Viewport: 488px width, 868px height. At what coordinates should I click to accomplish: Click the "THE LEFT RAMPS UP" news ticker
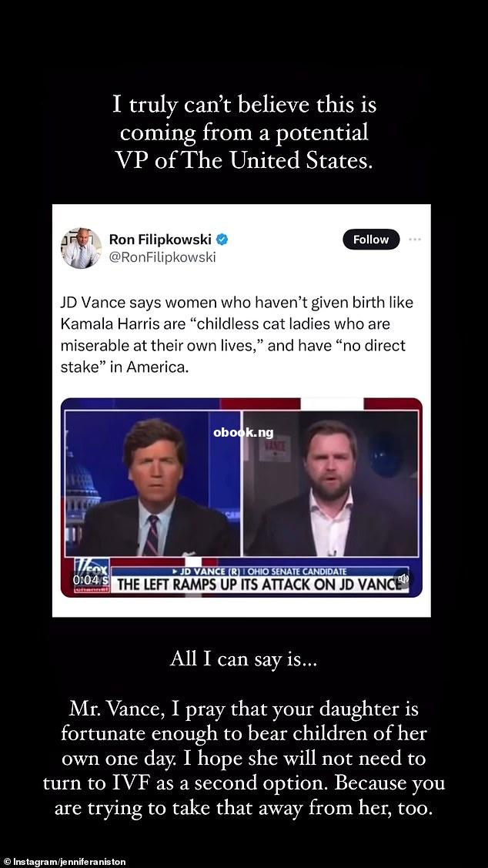(259, 585)
